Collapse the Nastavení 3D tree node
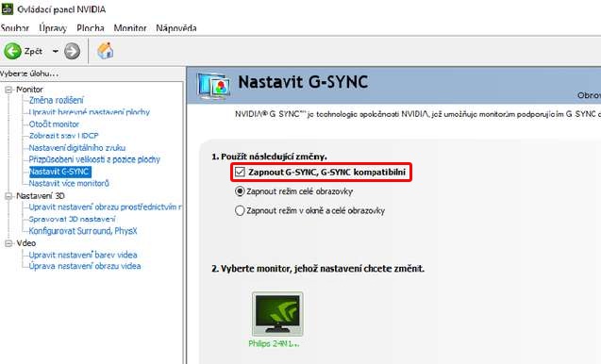Image resolution: width=601 pixels, height=364 pixels. tap(8, 196)
